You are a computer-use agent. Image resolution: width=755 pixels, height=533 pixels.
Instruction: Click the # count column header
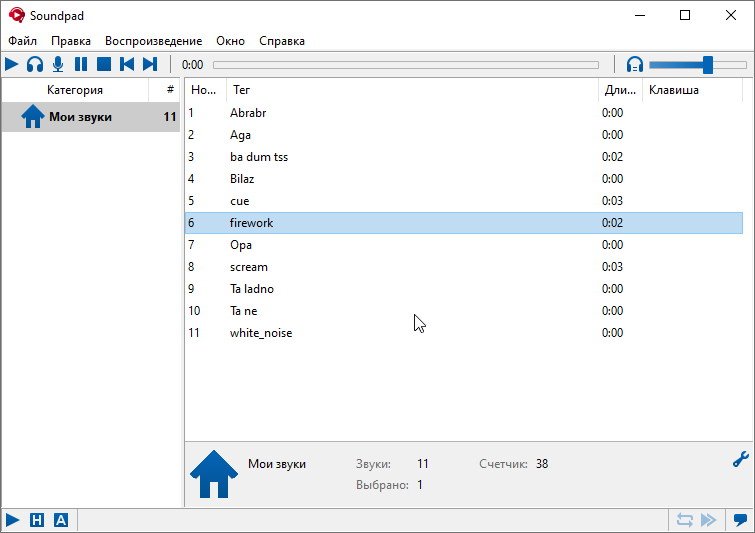pyautogui.click(x=164, y=90)
